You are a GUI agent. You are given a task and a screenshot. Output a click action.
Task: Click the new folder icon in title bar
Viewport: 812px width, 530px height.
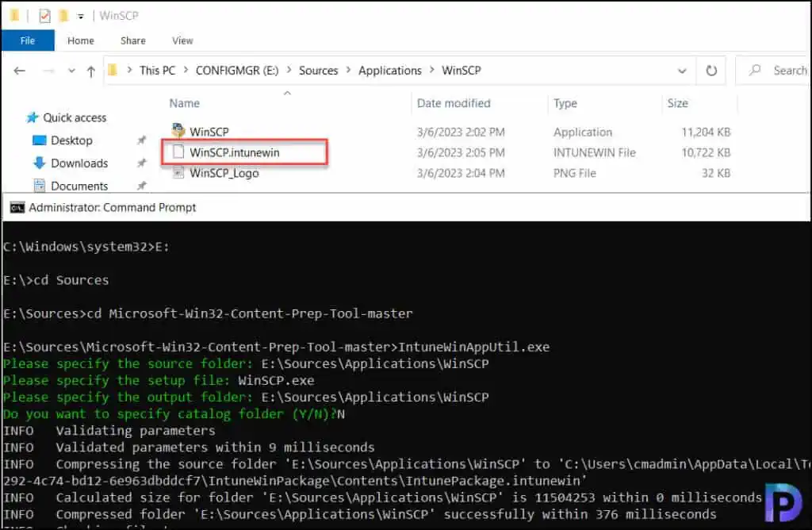(x=63, y=16)
